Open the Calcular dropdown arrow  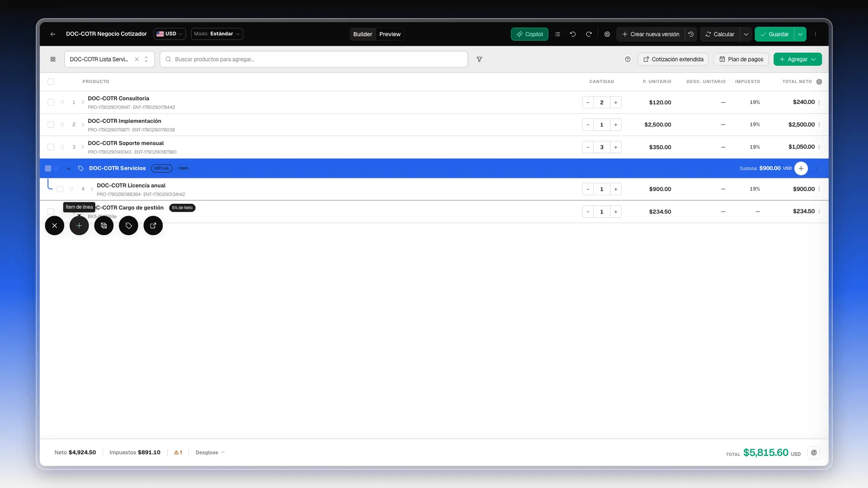pos(746,34)
